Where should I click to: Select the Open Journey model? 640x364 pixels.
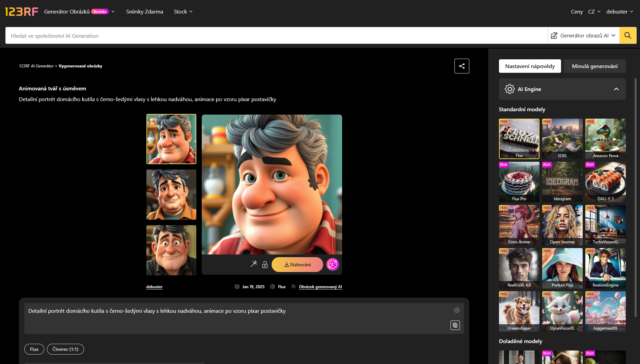tap(562, 225)
